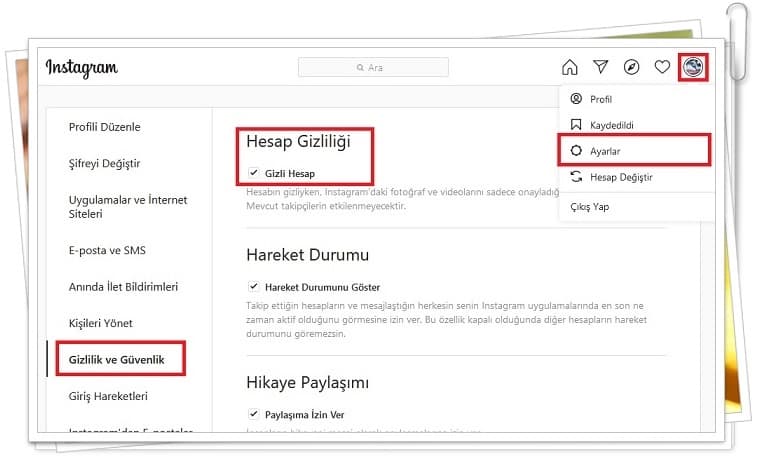Select Çıkış Yap to log out
This screenshot has height=457, width=757.
pos(589,207)
